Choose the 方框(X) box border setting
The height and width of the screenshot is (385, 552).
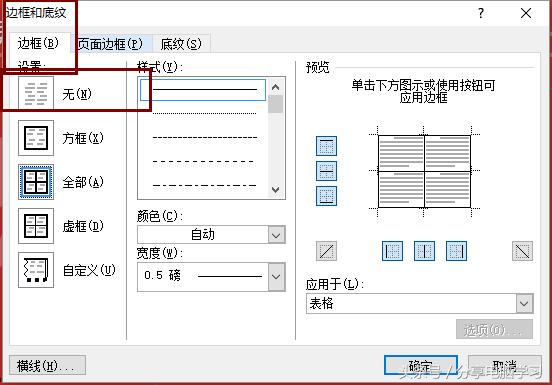coord(36,138)
